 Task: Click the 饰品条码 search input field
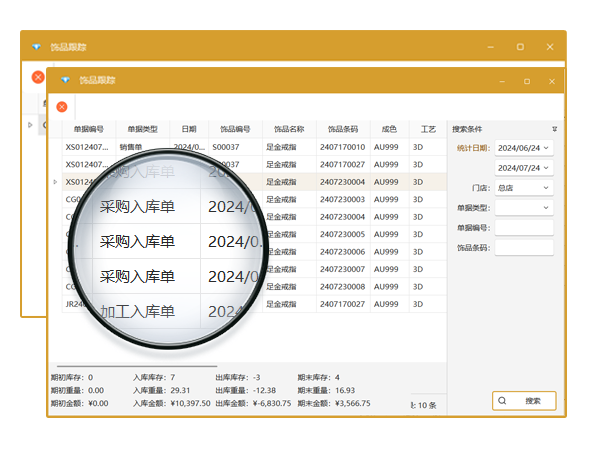[523, 248]
